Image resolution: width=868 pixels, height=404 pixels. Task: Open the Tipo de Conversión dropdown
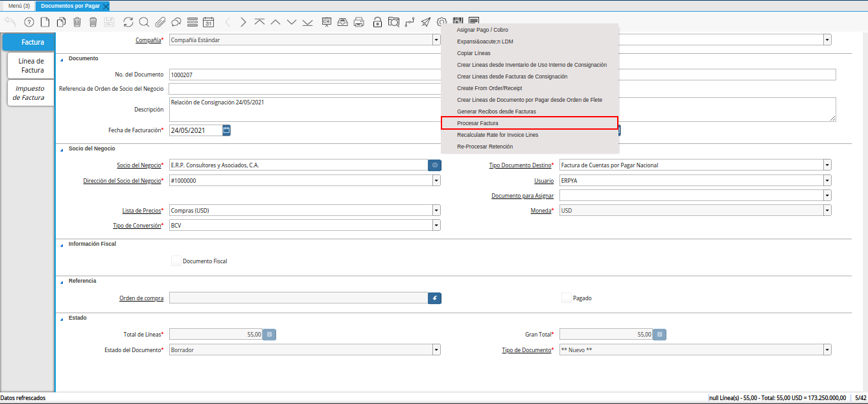436,225
